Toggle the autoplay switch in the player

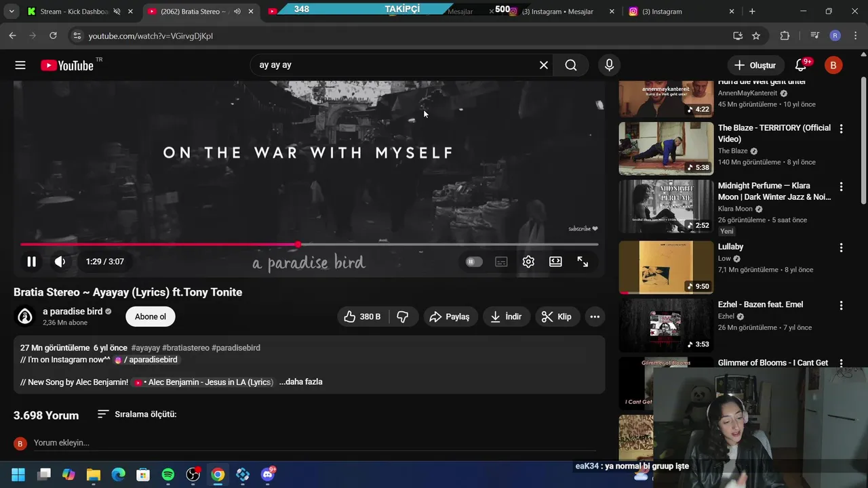click(474, 262)
